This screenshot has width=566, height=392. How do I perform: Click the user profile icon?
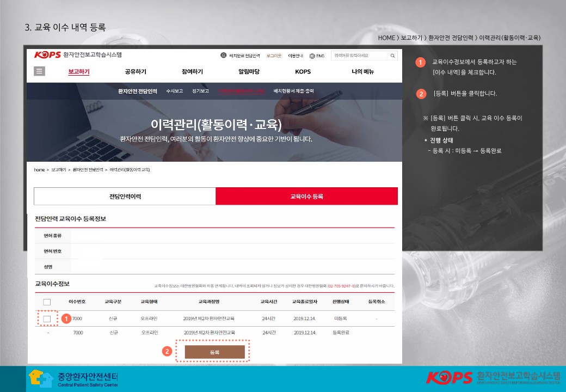click(223, 56)
